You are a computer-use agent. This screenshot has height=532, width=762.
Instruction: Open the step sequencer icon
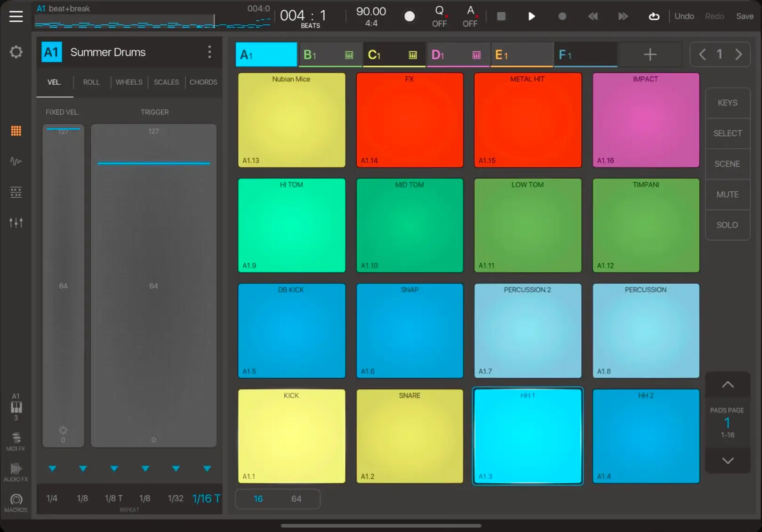pyautogui.click(x=16, y=192)
